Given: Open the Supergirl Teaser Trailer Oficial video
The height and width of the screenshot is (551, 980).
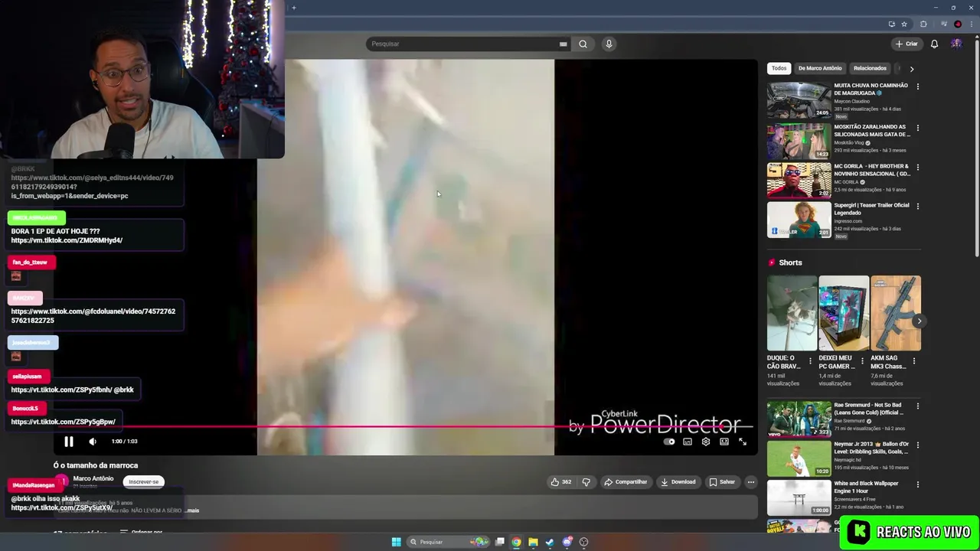Looking at the screenshot, I should (799, 220).
